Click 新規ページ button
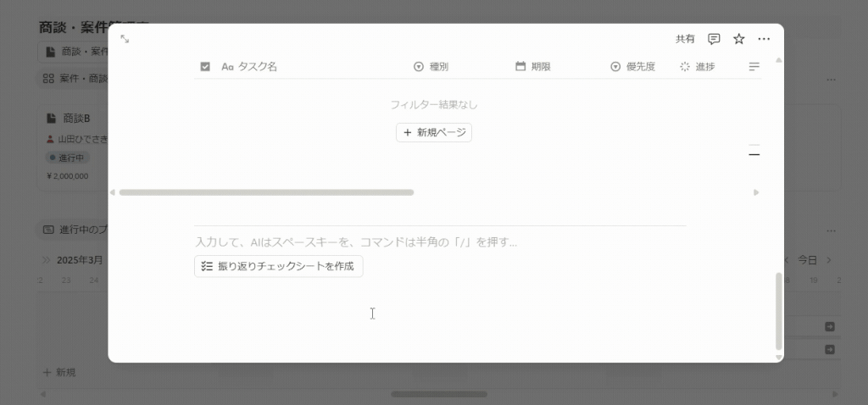 pyautogui.click(x=434, y=132)
